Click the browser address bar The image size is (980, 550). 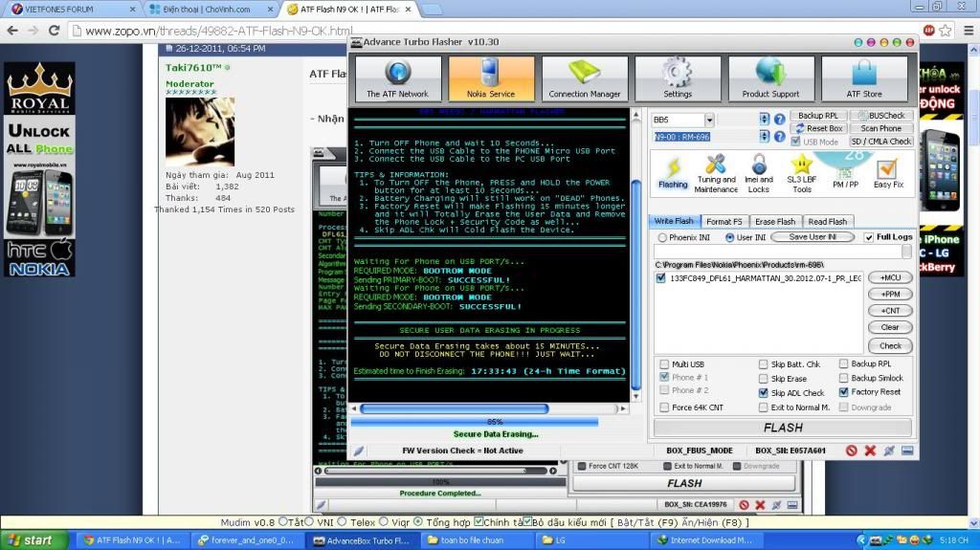point(494,31)
